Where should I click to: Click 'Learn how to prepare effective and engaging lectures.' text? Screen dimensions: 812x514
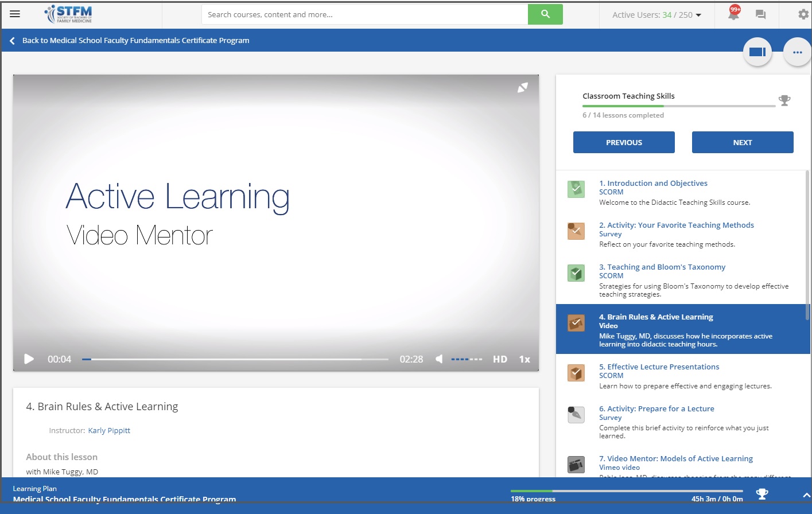685,386
